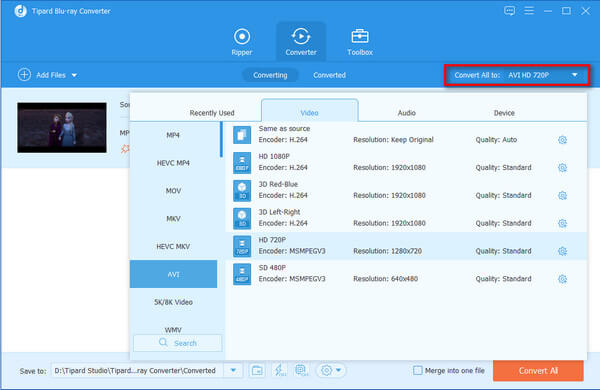The height and width of the screenshot is (390, 600).
Task: Open the Ripper module
Action: coord(242,42)
